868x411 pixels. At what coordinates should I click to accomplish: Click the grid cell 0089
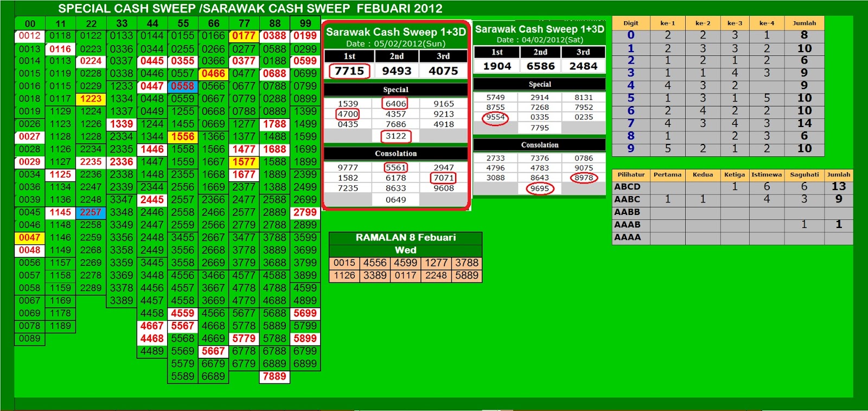(29, 338)
